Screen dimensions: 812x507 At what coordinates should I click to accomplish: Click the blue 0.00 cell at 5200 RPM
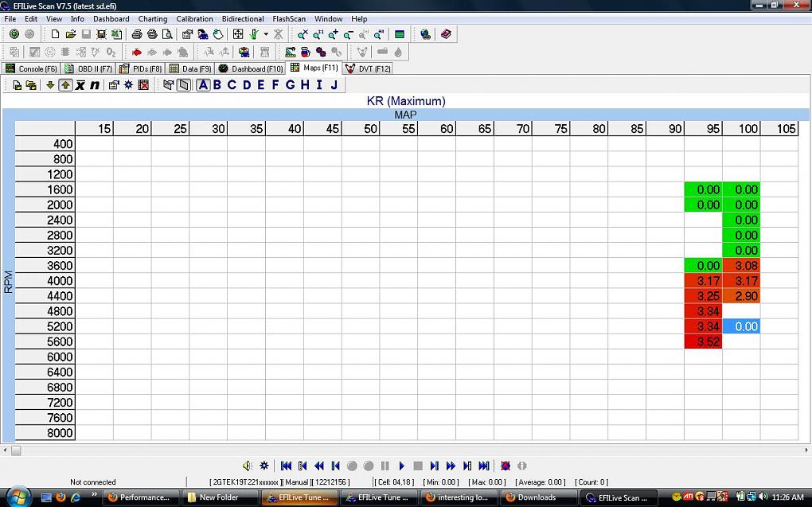(x=741, y=326)
